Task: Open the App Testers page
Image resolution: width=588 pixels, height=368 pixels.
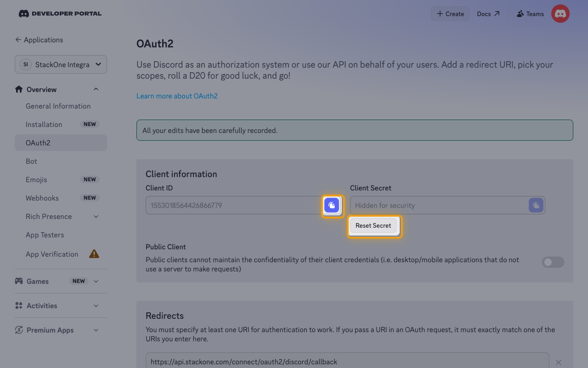Action: 61,235
